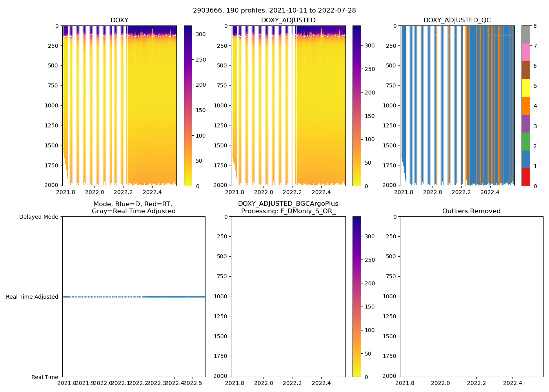
Task: Click the gradient colorbar beside the DOXY plot
Action: (x=188, y=106)
